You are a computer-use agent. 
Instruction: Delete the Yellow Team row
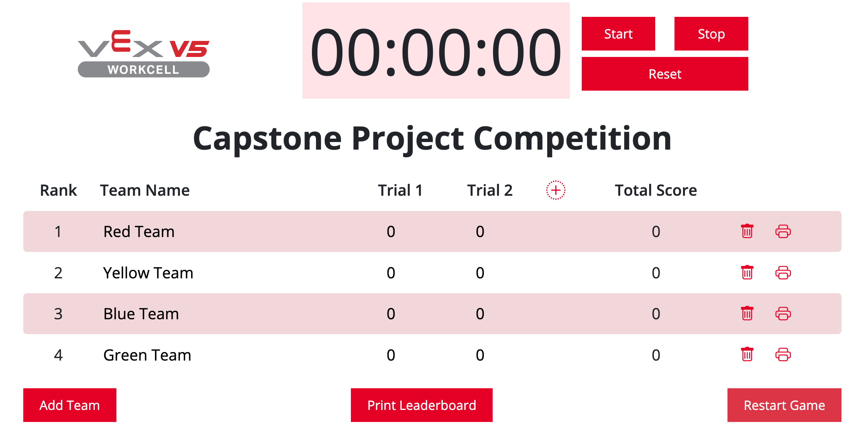tap(747, 272)
